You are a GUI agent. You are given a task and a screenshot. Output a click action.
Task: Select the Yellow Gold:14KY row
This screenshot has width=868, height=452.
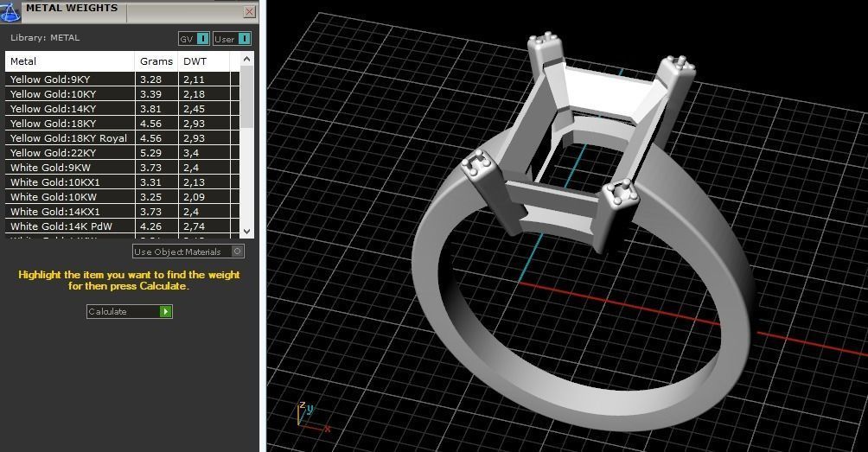pos(123,108)
